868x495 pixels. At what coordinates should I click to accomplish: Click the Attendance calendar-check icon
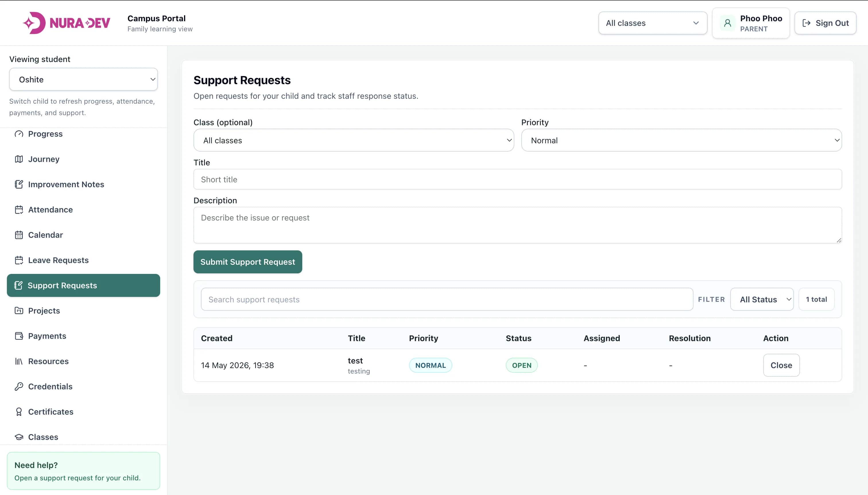[19, 210]
